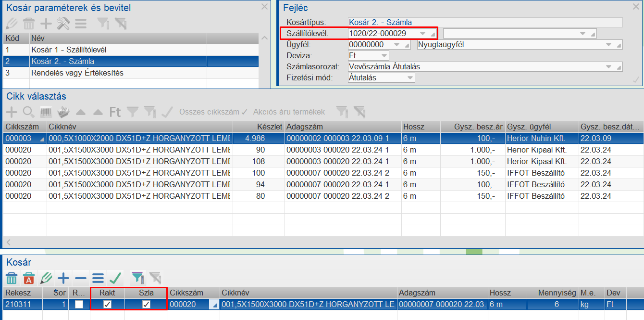Sort by Mennyiség column header in Kosár
Image resolution: width=644 pixels, height=320 pixels.
pos(553,293)
